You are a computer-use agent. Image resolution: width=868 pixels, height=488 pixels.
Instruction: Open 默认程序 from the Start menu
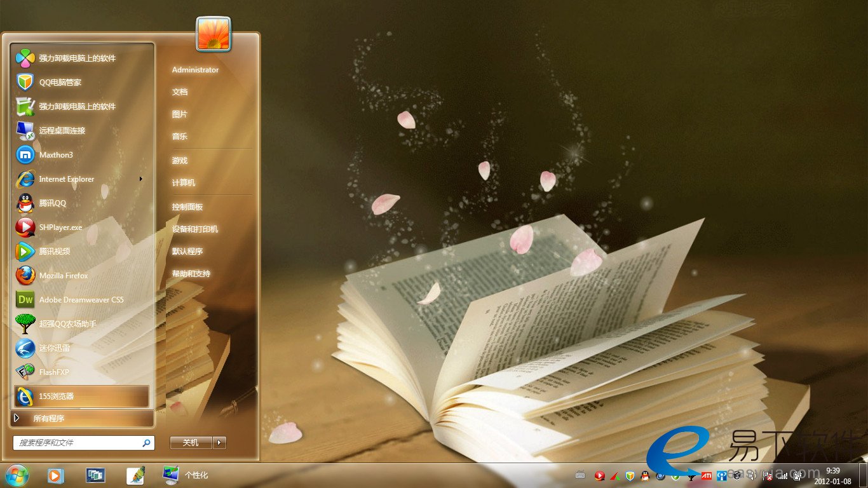point(187,252)
